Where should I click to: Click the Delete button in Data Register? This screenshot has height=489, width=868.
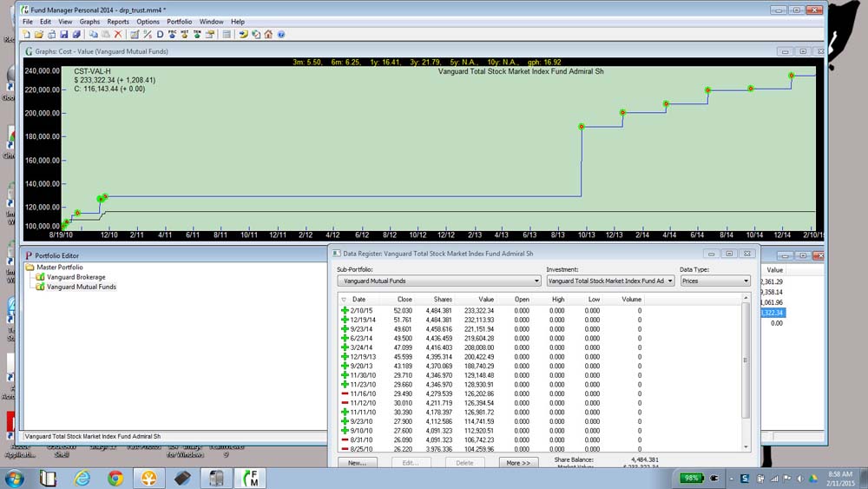click(464, 462)
